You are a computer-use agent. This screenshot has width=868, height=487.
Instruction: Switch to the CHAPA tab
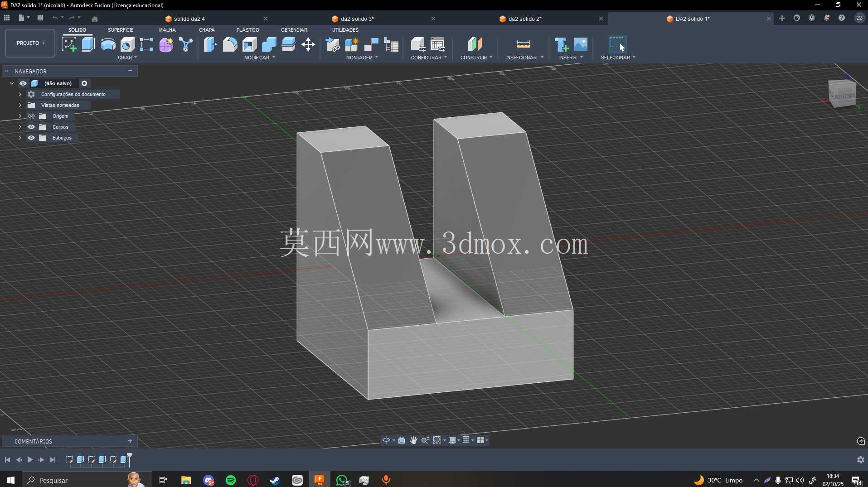pyautogui.click(x=207, y=30)
